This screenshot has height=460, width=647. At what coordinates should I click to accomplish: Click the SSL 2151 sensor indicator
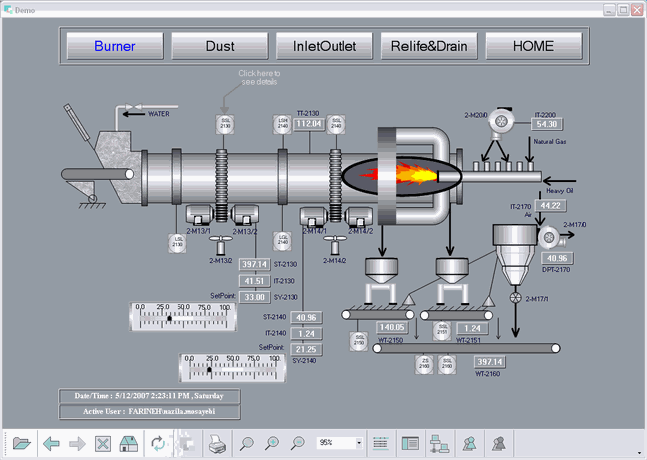click(442, 330)
